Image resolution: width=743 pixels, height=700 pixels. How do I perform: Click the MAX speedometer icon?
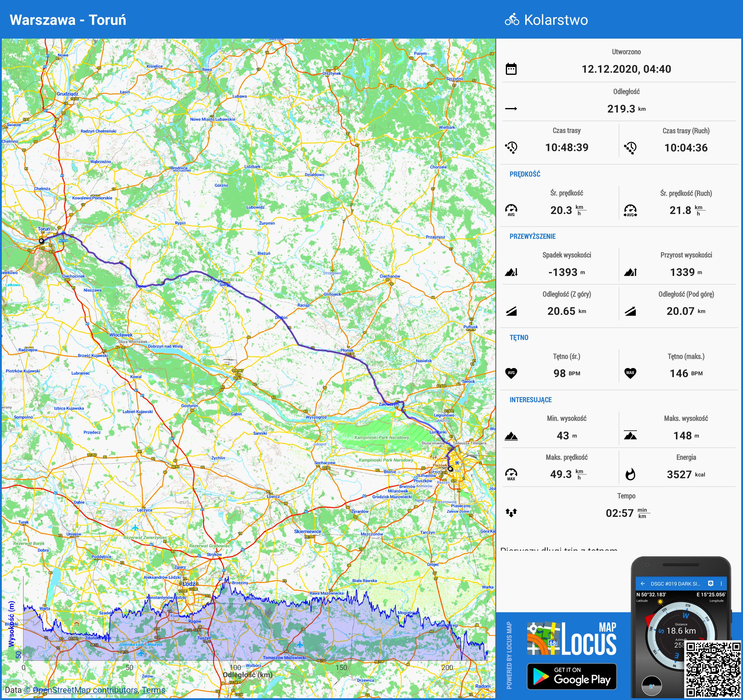click(x=511, y=474)
